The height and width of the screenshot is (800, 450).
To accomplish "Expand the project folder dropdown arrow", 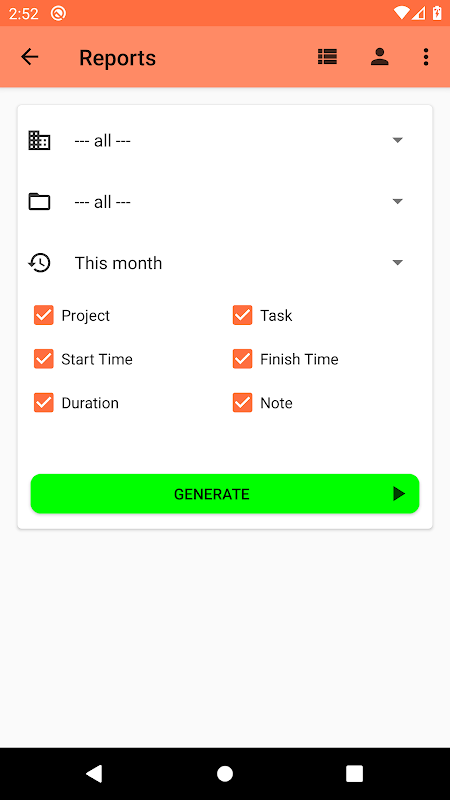I will (x=397, y=202).
